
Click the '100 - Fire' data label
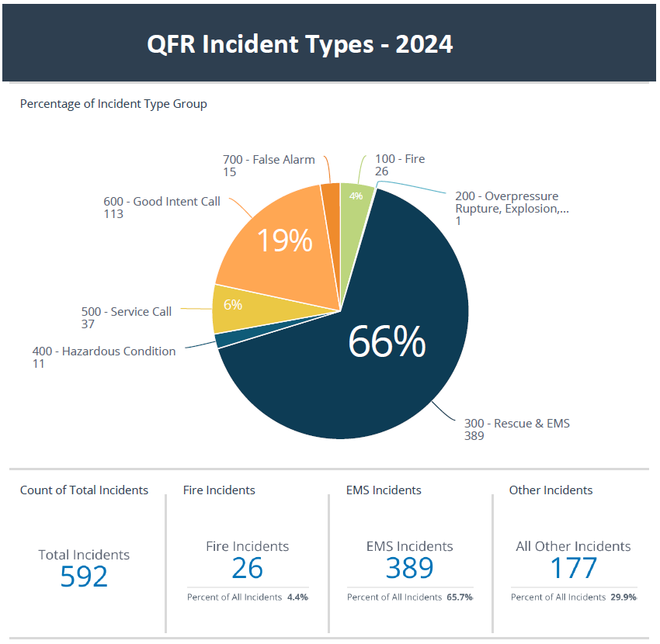pos(399,159)
